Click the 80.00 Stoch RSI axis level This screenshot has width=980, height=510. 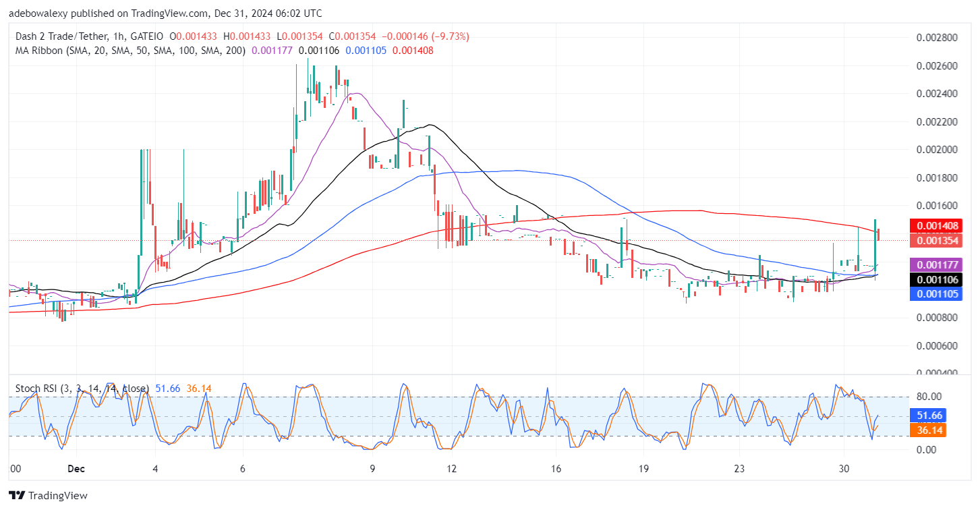(x=929, y=397)
